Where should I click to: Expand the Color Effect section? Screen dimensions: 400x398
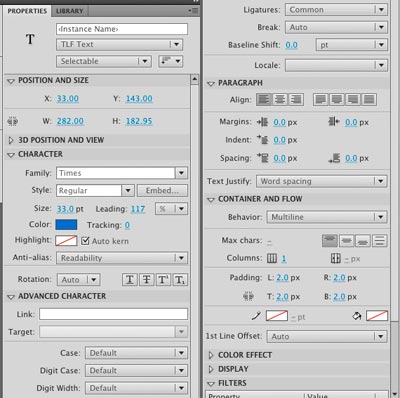(x=211, y=355)
